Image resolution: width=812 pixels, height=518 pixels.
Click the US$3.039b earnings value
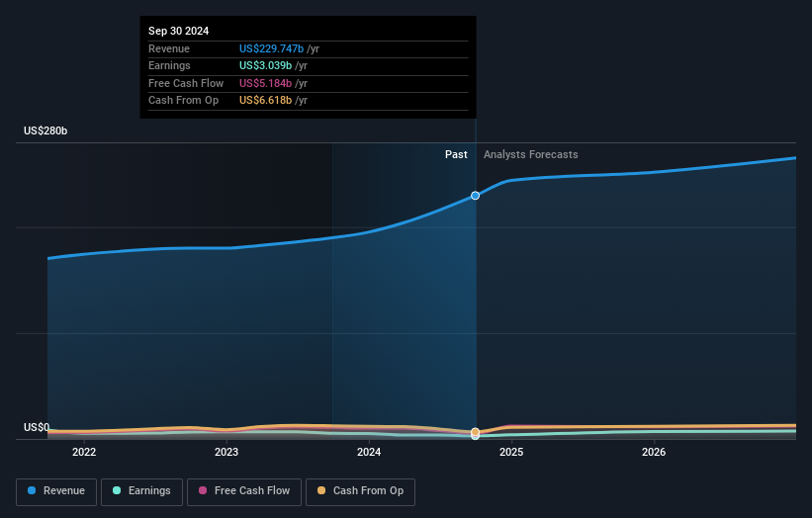click(266, 65)
